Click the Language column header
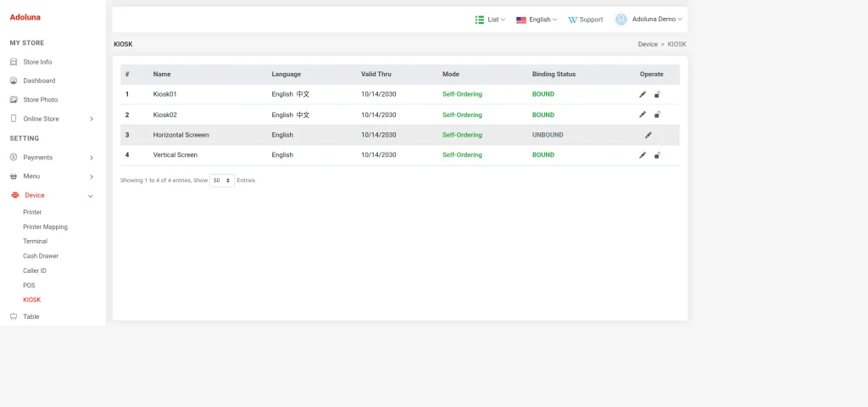The width and height of the screenshot is (868, 407). [287, 75]
